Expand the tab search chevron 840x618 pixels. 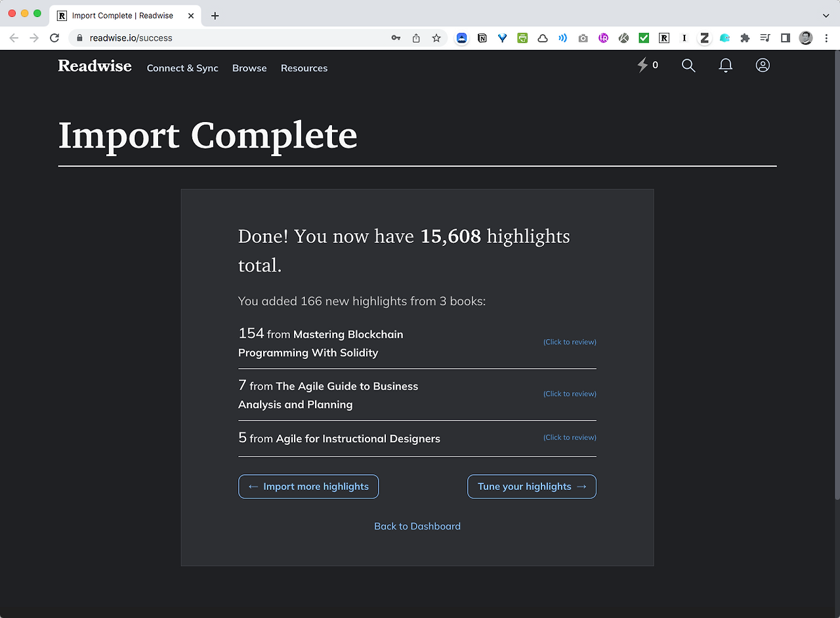pyautogui.click(x=826, y=16)
